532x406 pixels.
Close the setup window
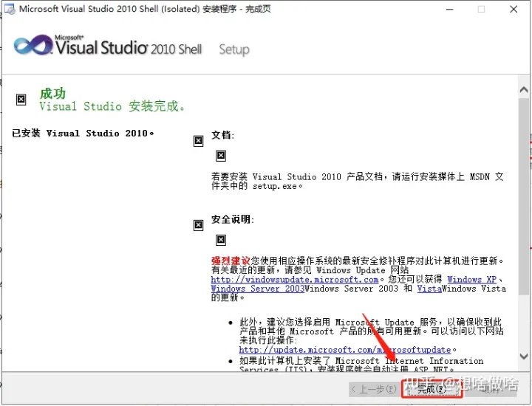point(514,9)
